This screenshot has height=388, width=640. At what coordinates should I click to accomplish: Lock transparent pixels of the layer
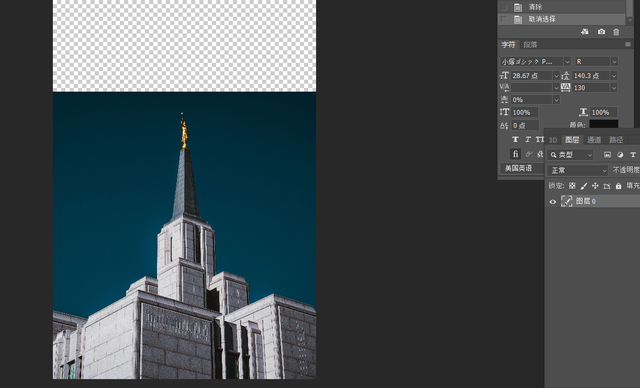[x=572, y=186]
